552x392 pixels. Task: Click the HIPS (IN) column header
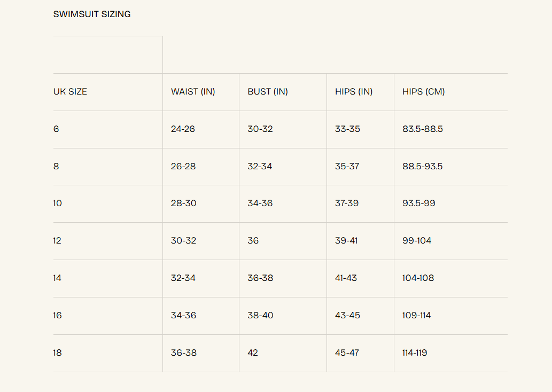(x=354, y=91)
